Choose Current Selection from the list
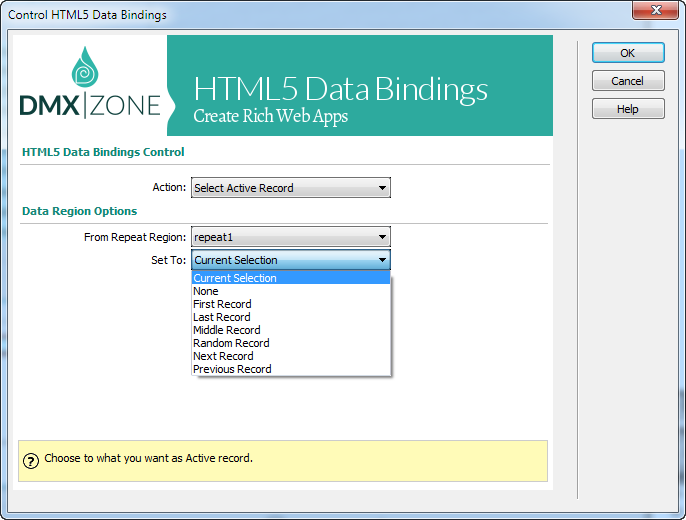 (x=291, y=278)
